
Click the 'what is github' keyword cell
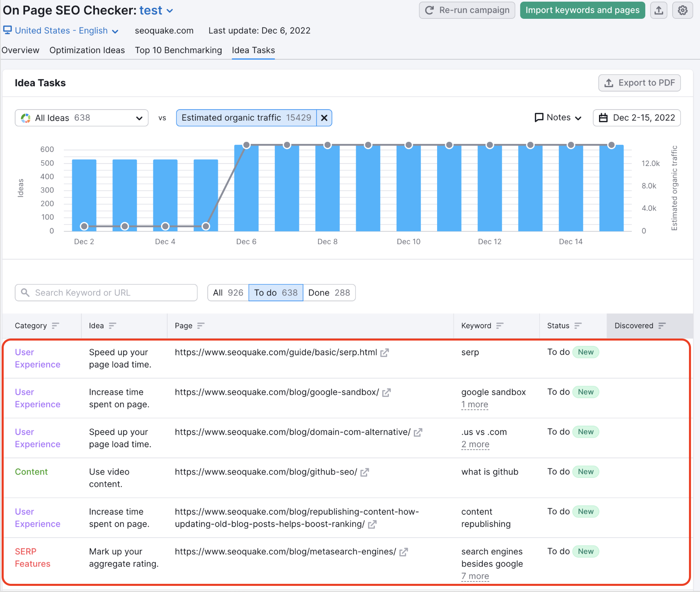tap(490, 472)
